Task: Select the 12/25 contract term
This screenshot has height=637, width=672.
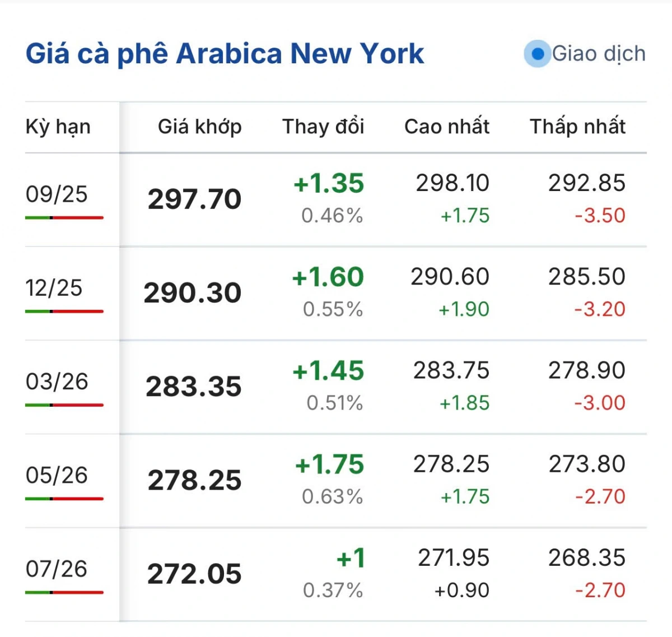Action: coord(54,288)
